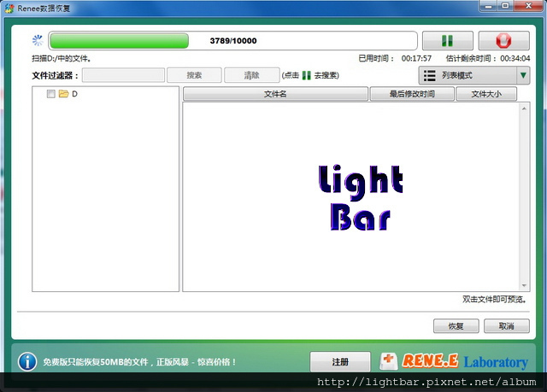Close the Renee window
The width and height of the screenshot is (547, 392).
528,6
